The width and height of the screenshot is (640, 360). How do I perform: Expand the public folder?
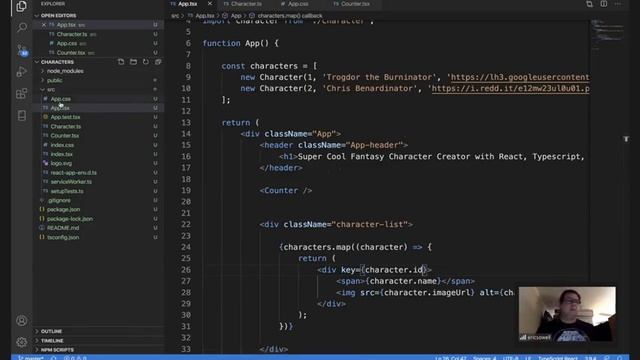54,80
